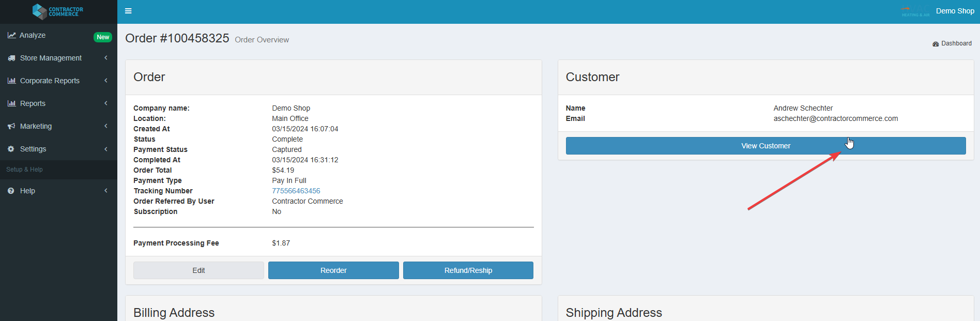Click the Contractor Commerce logo
Screen dimensions: 980x321
tap(58, 11)
